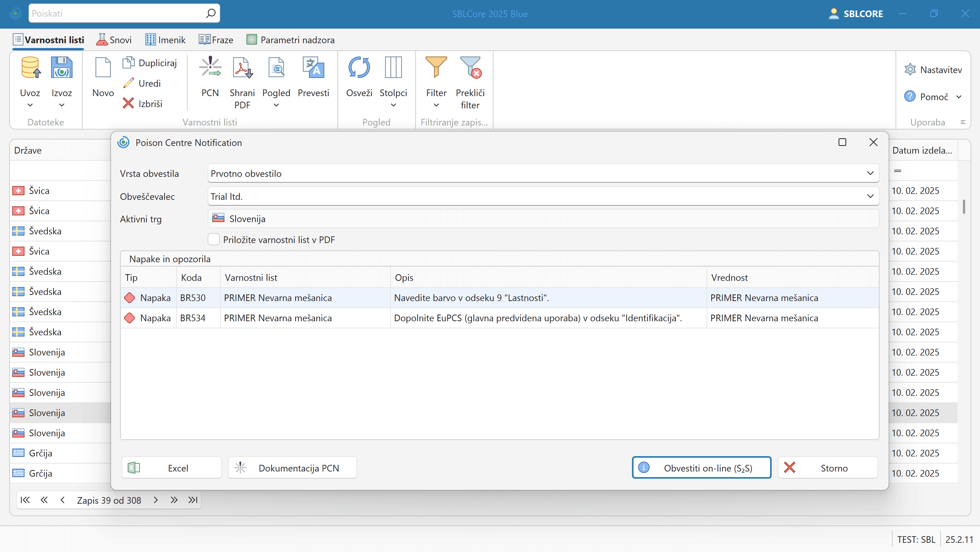The image size is (980, 552).
Task: Click the Novo new document icon
Action: coord(103,68)
